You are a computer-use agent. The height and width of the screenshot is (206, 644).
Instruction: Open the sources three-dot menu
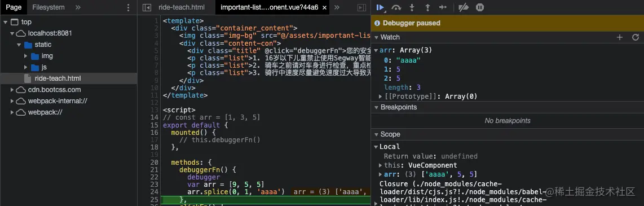point(128,7)
